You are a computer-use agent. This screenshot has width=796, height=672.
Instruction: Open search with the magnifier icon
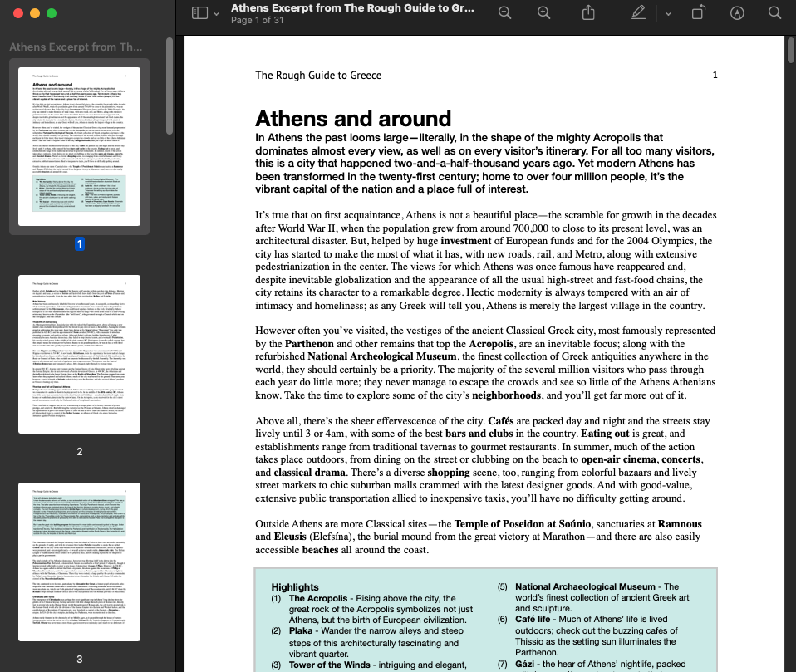pyautogui.click(x=774, y=12)
